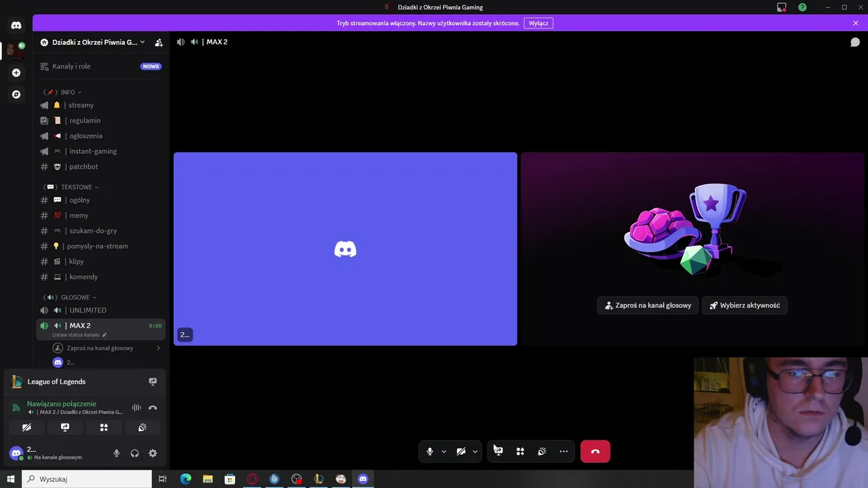Turn off streamer mode with Wyłącz button
The image size is (868, 488).
538,23
